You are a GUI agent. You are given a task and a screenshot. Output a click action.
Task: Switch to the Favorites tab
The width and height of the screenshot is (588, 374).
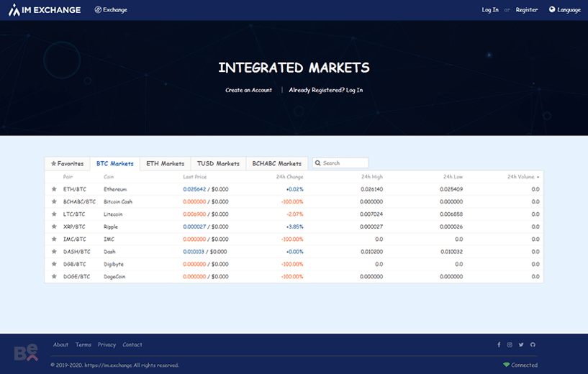67,163
